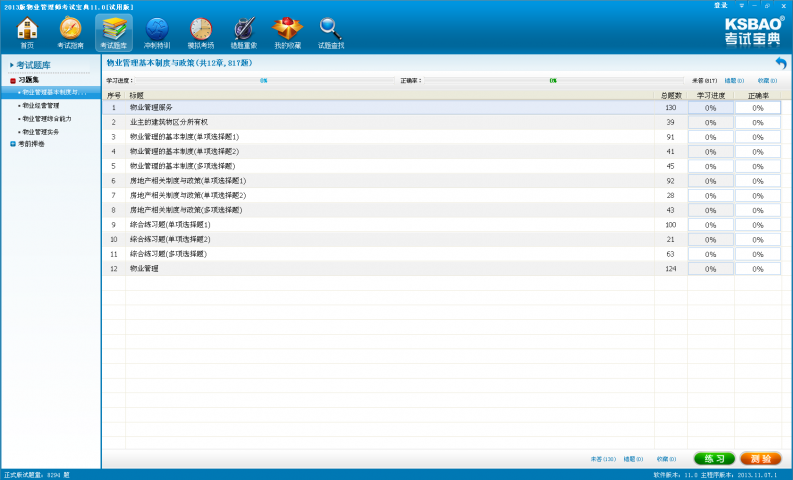The height and width of the screenshot is (480, 793).
Task: Open the 考试指南 compass icon
Action: click(70, 32)
